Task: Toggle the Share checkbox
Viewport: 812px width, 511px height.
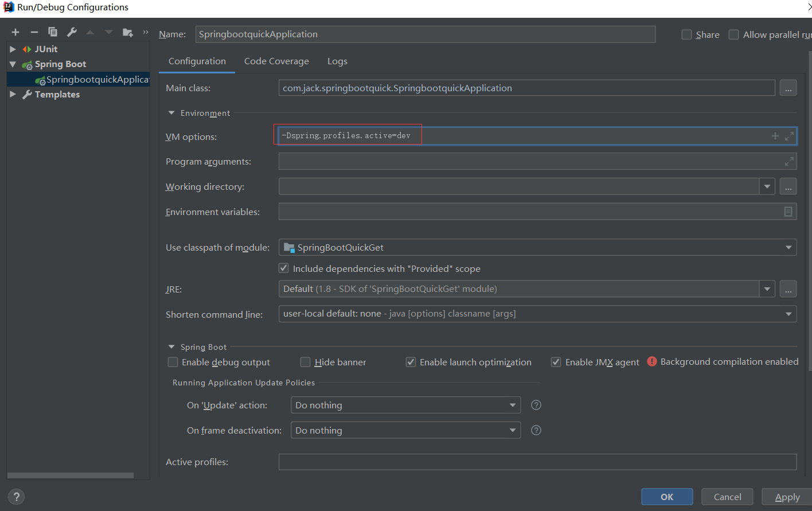Action: click(686, 34)
